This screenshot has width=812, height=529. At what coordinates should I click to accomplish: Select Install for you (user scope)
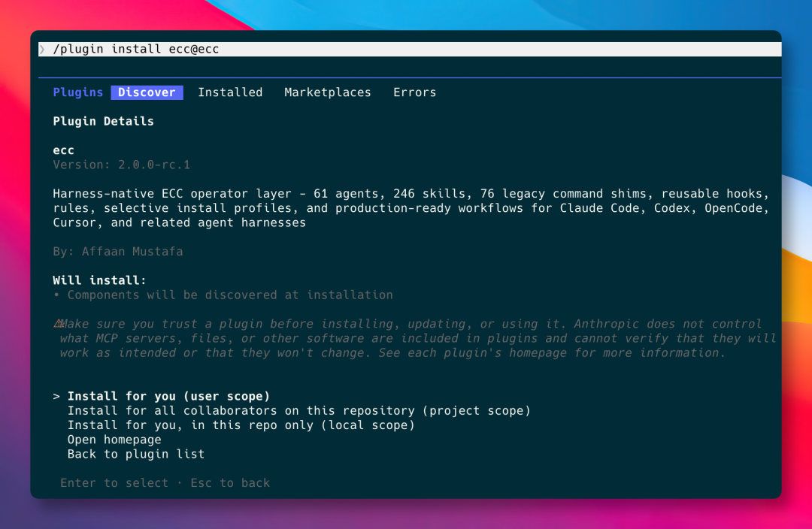pos(169,397)
